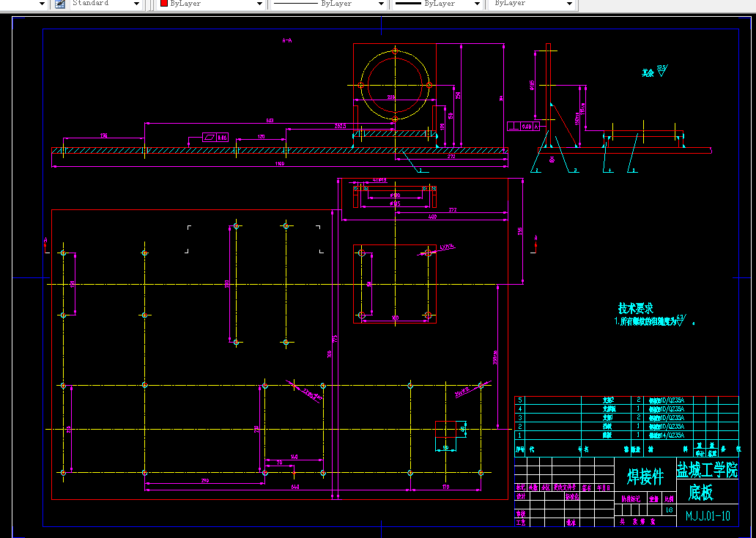Select the '标准化' title block cell
Viewport: 756px width, 538px height.
coord(571,496)
